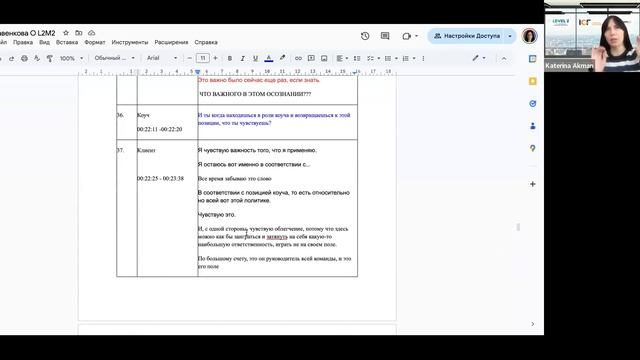Open the Arial font dropdown
Viewport: 640px width, 360px height.
tap(162, 58)
